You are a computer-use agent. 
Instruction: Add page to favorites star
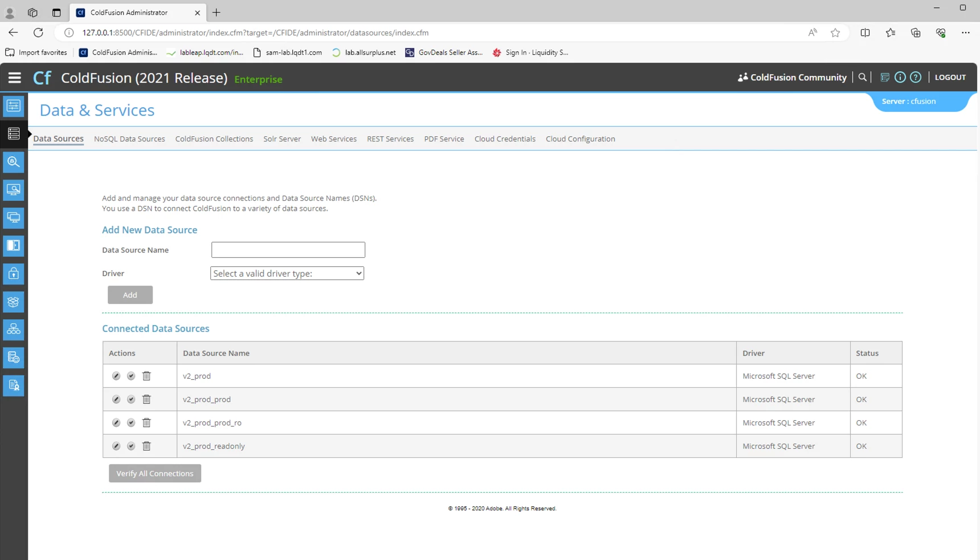coord(835,33)
